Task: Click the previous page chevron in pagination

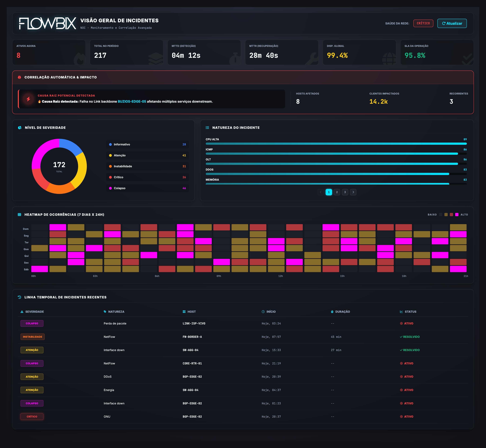Action: [321, 192]
